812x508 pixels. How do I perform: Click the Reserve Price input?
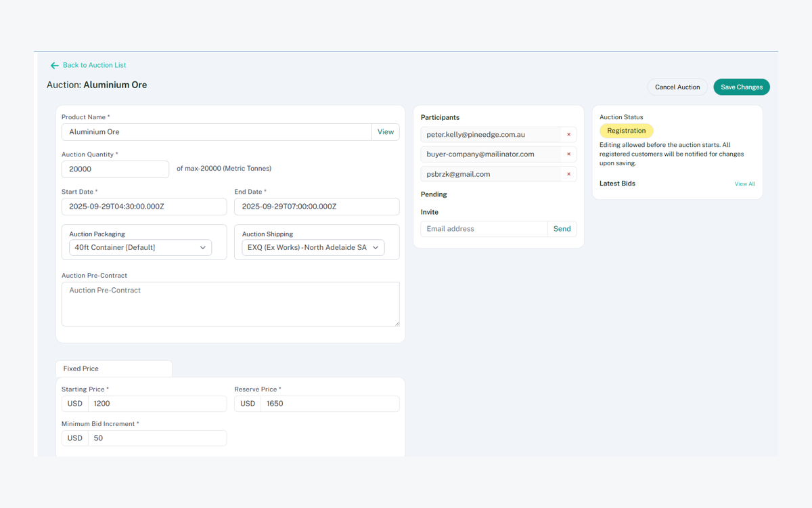(x=330, y=404)
